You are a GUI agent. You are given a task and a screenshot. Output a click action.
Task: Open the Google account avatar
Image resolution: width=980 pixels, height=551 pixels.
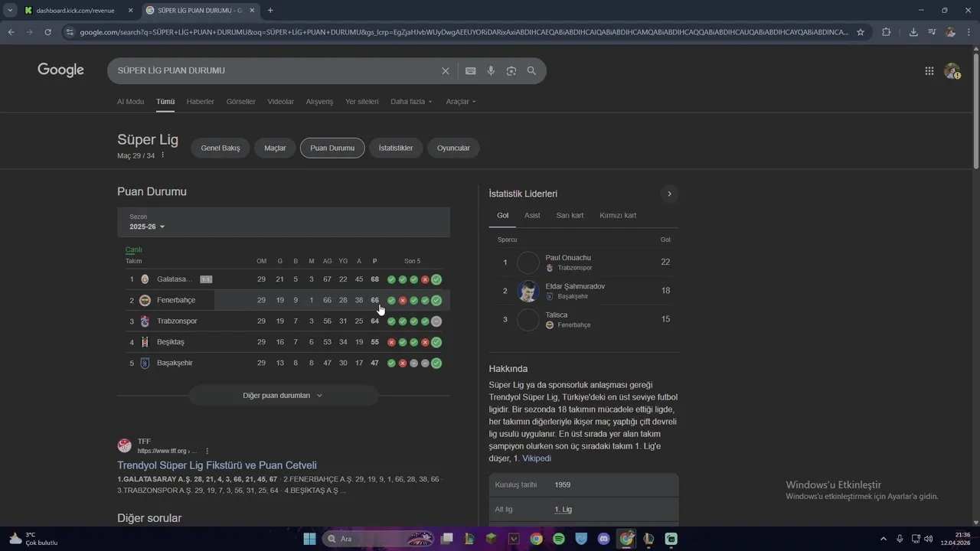[x=952, y=71]
